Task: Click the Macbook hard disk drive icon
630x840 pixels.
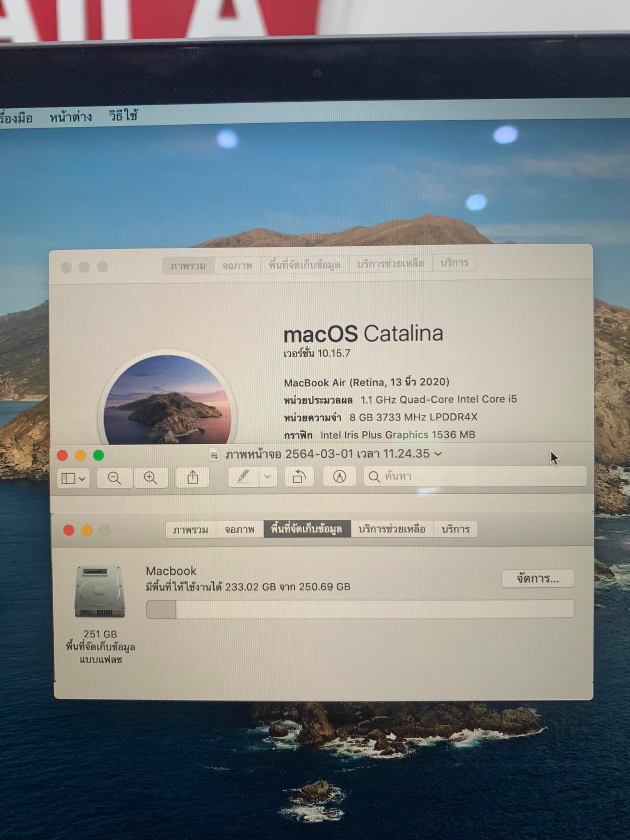Action: (100, 591)
